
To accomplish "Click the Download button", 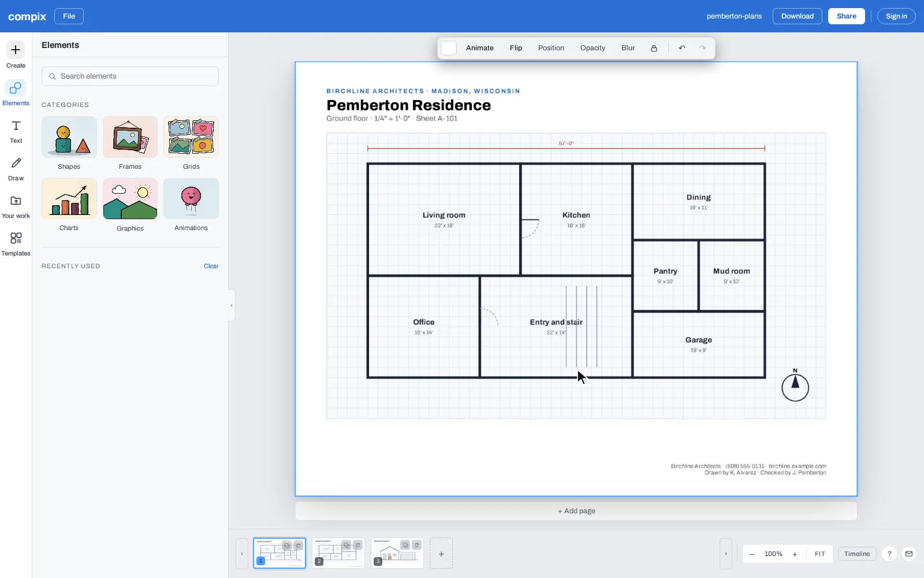I will coord(798,16).
